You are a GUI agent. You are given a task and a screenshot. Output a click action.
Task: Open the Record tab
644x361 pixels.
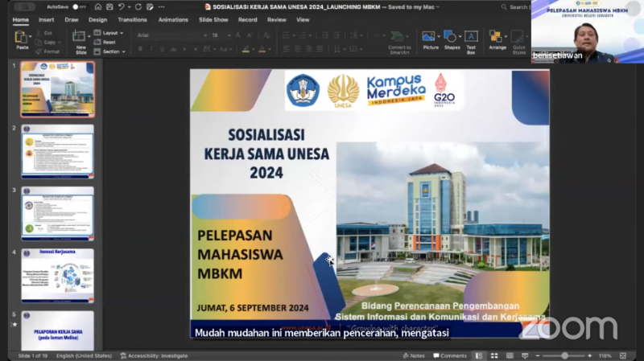pos(248,19)
